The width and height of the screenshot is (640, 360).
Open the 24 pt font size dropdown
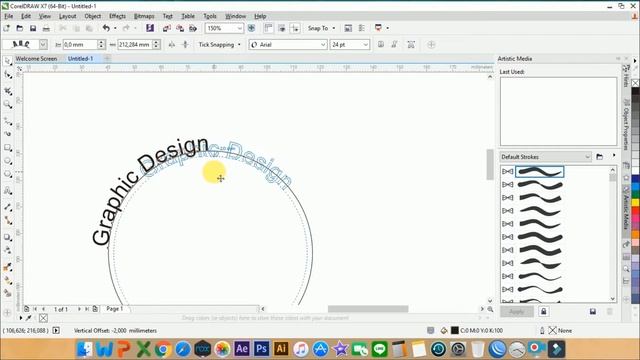[365, 44]
